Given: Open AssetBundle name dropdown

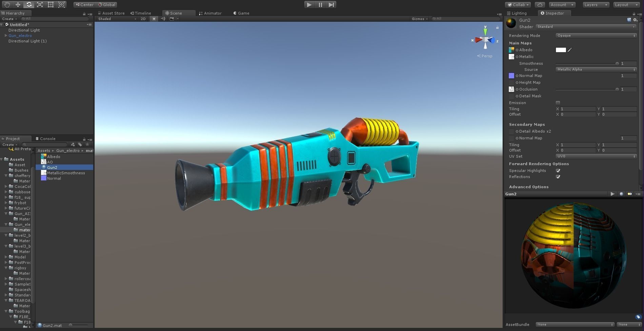Looking at the screenshot, I should [575, 325].
